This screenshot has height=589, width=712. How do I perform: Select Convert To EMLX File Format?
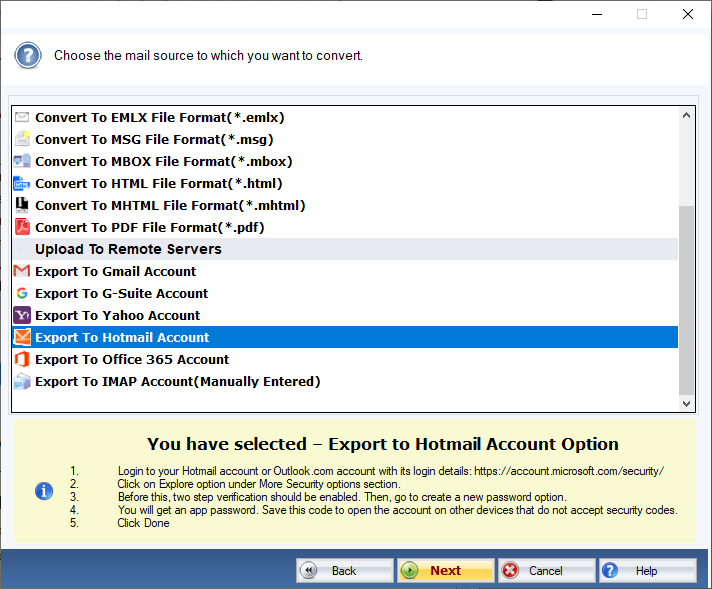345,117
